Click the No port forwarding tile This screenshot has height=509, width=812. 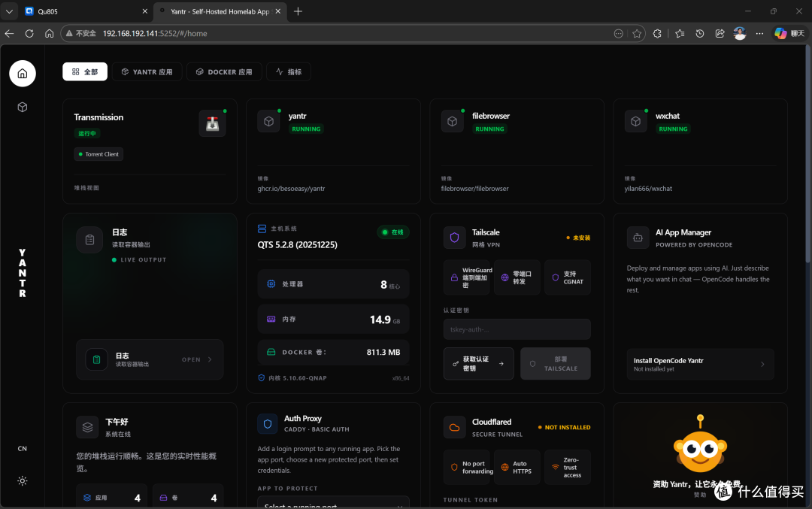pos(467,467)
